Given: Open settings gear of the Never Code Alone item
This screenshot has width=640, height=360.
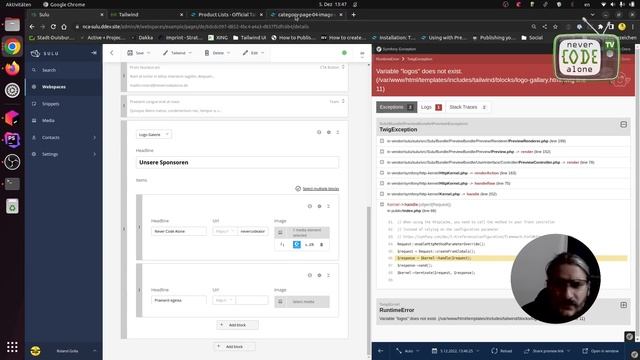Looking at the screenshot, I should [319, 206].
